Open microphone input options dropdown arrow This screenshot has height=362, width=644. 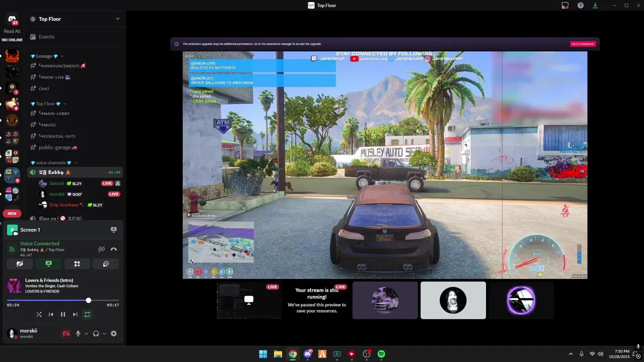click(x=87, y=333)
